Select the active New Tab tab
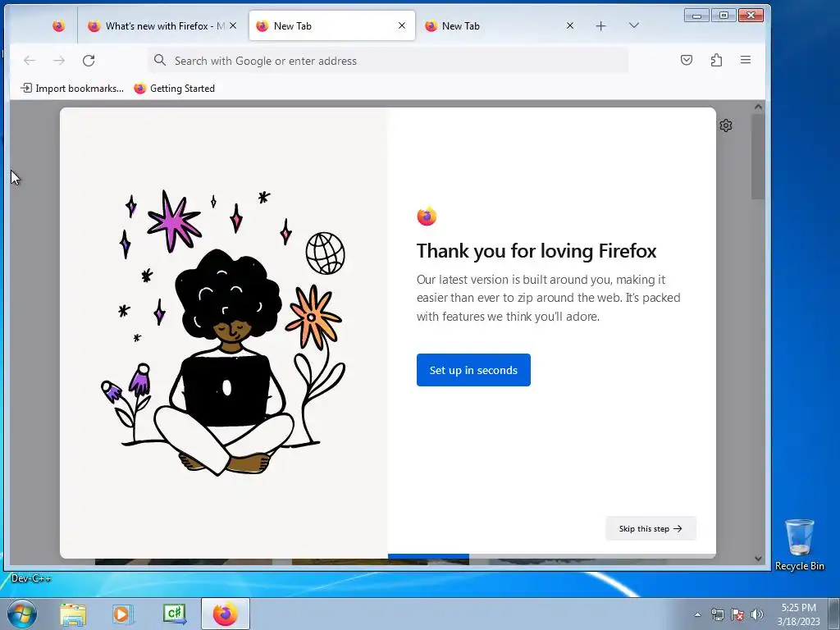 (x=332, y=25)
